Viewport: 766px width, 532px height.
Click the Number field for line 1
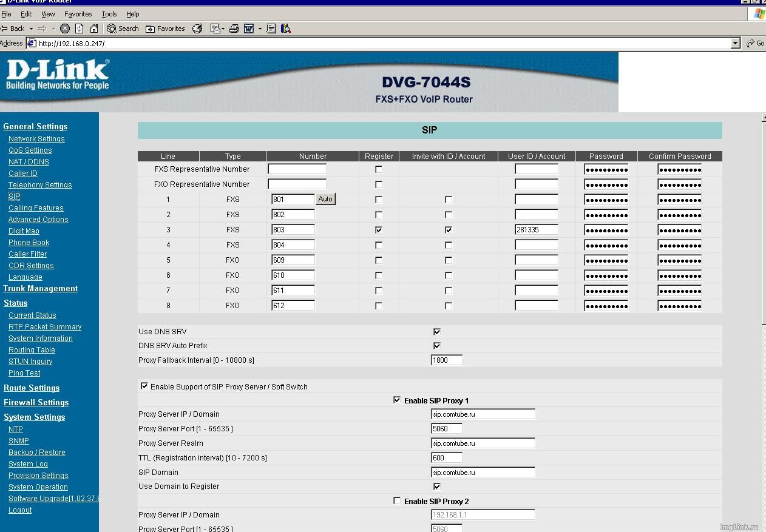click(293, 200)
